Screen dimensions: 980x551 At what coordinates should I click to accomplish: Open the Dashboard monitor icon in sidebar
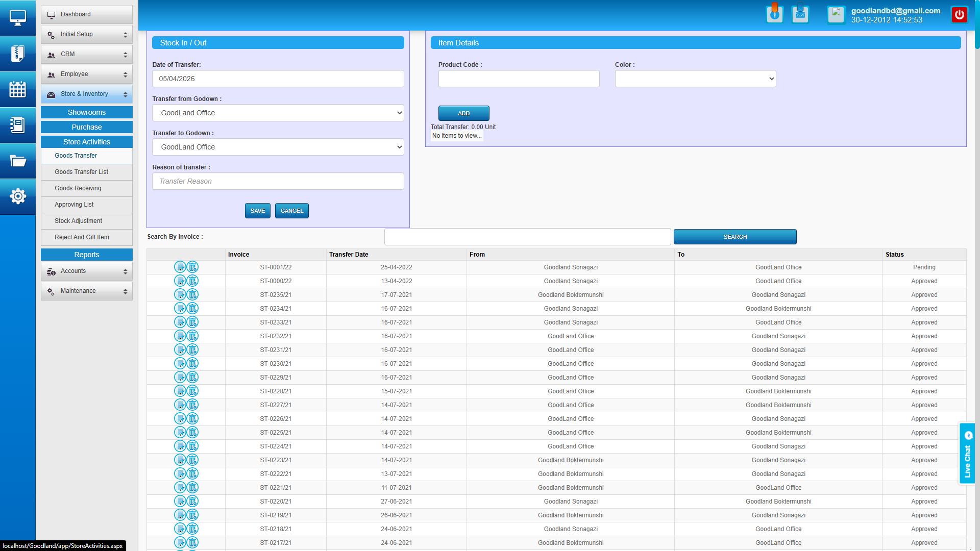pos(18,17)
